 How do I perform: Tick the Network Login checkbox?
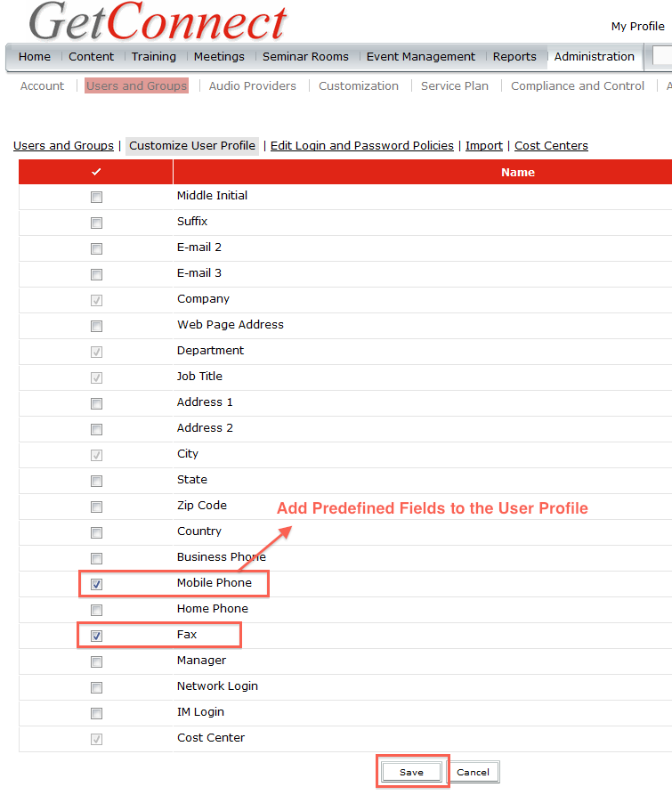tap(96, 687)
